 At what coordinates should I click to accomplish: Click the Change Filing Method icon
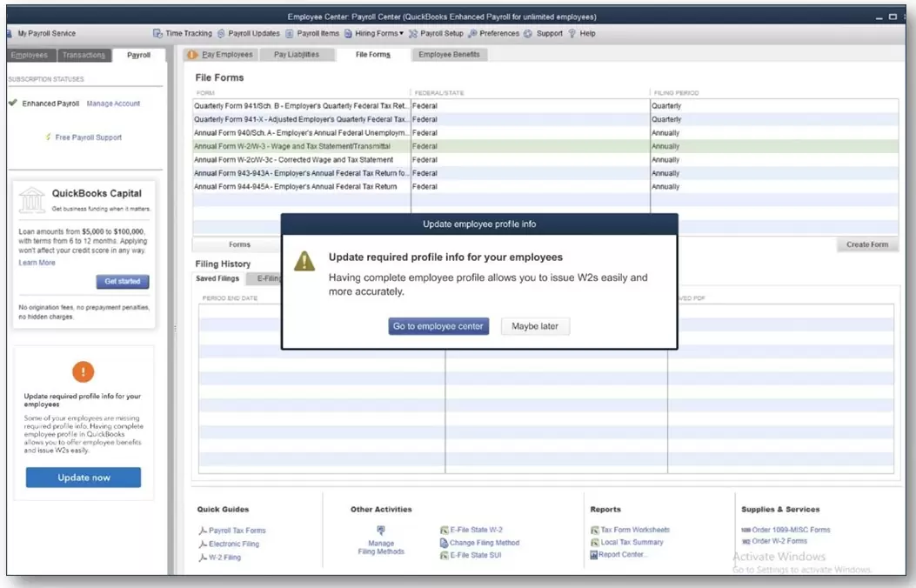click(x=444, y=543)
